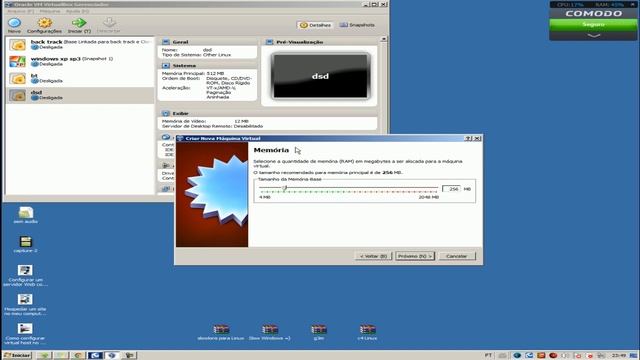Open Configurações gear icon in toolbar

pos(44,23)
